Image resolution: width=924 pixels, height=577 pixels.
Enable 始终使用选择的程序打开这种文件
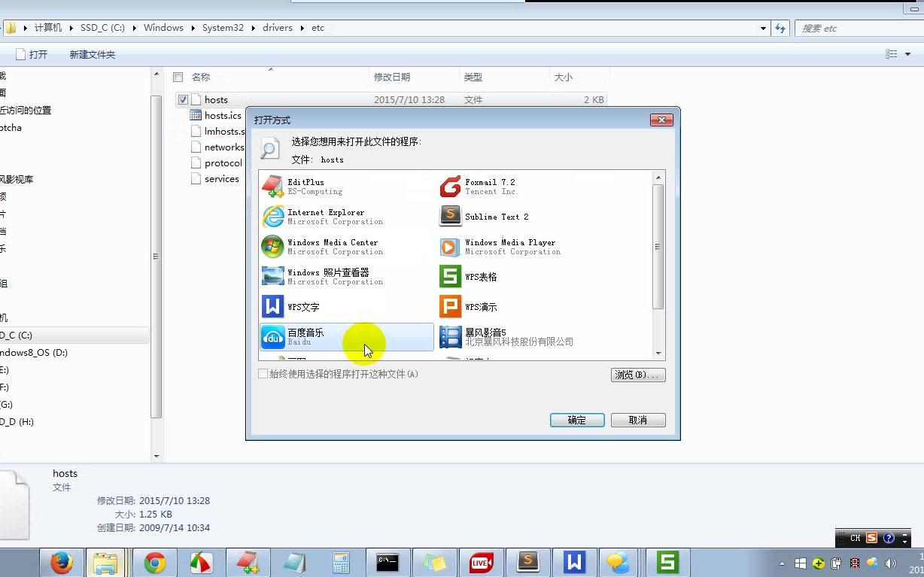pos(263,374)
